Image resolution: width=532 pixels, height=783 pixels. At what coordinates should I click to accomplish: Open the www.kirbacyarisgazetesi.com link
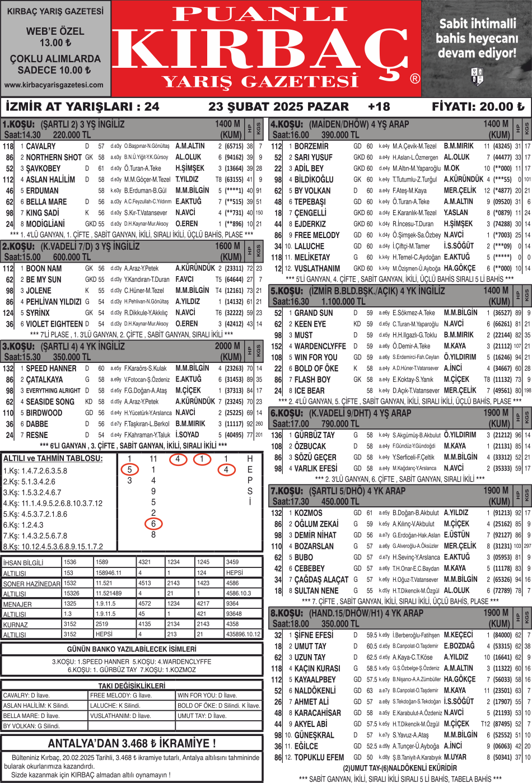[54, 85]
